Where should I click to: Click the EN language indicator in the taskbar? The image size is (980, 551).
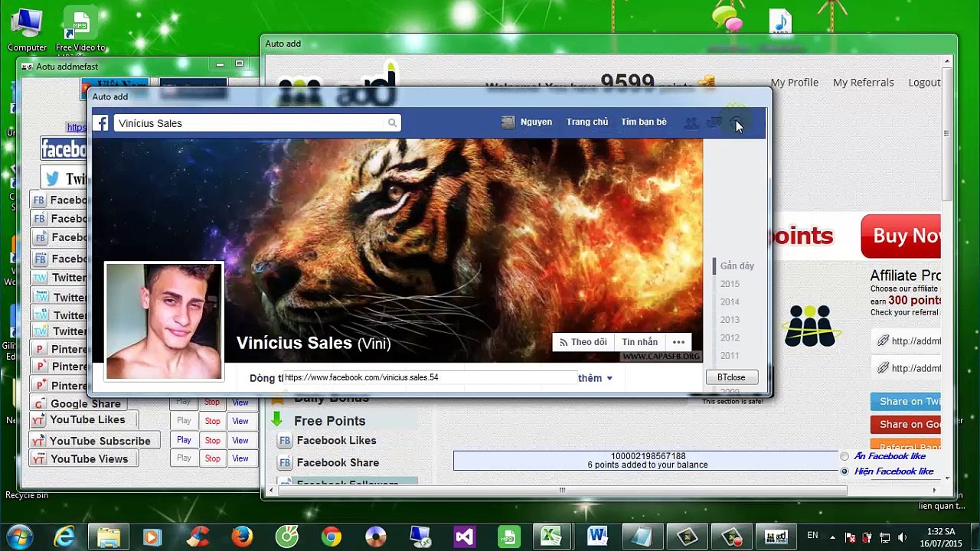coord(812,536)
